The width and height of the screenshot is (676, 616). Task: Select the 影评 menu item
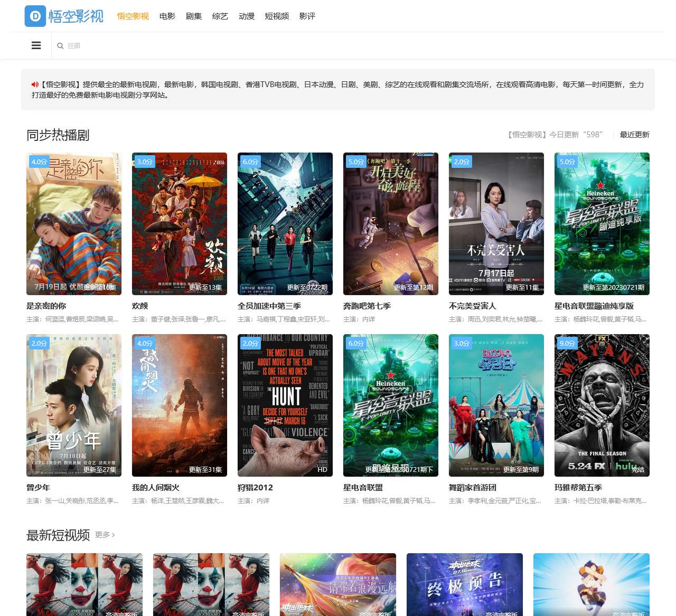coord(307,16)
